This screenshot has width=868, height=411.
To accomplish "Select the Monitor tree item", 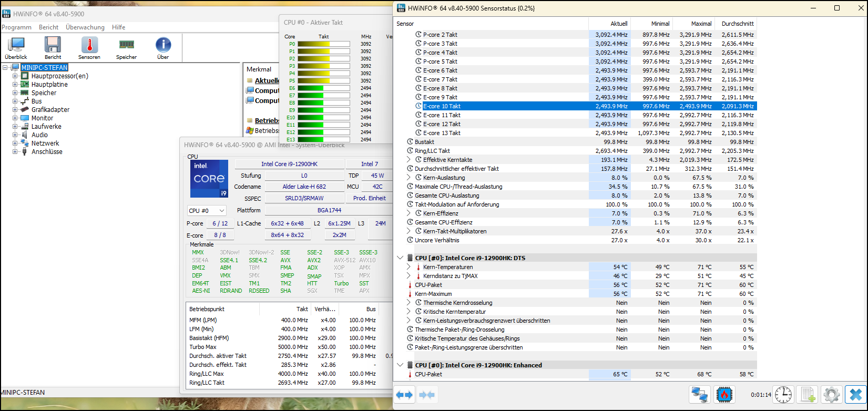I will (42, 118).
